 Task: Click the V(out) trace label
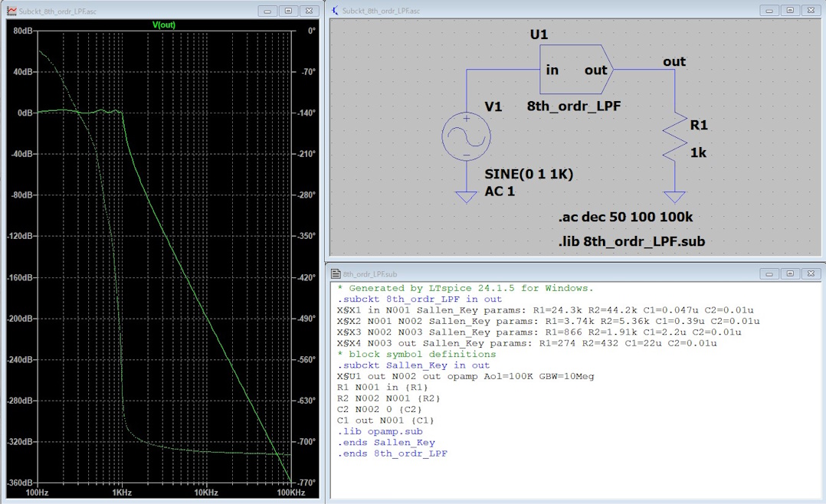(x=164, y=25)
